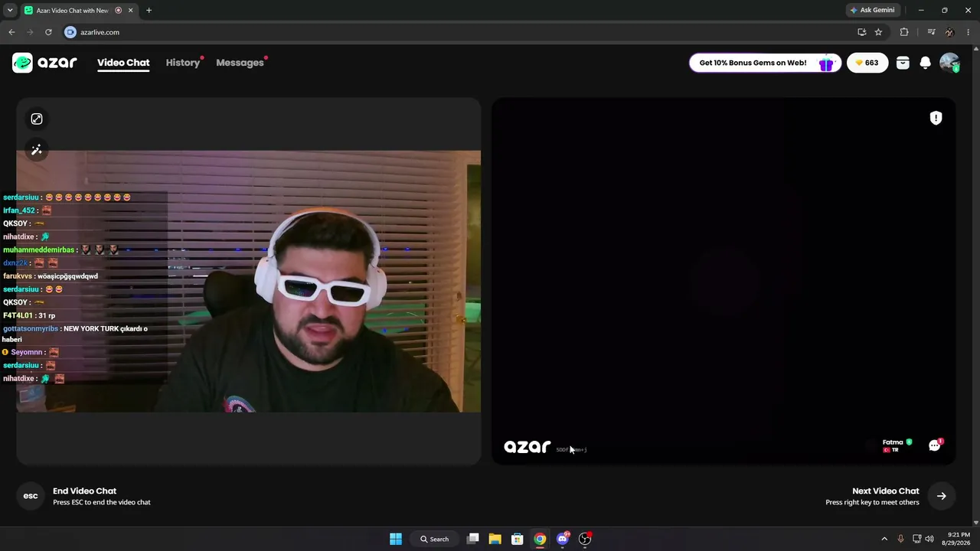Click the local webcam video feed
Screen dimensions: 980x551
(249, 282)
